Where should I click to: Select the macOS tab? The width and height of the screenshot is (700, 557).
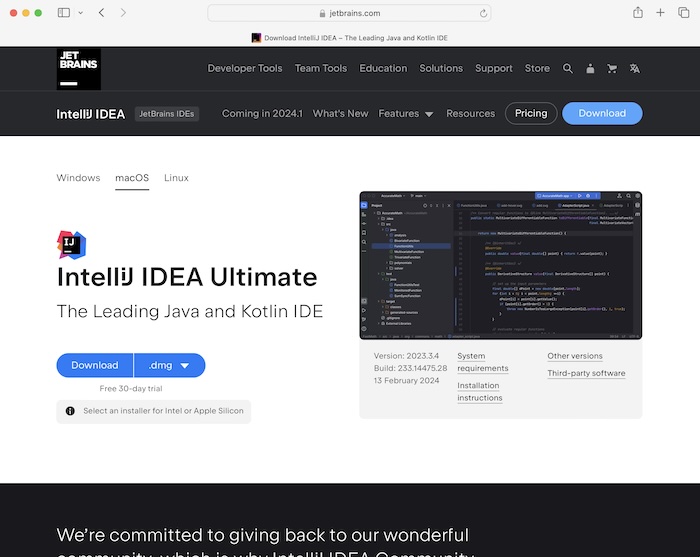(x=132, y=178)
